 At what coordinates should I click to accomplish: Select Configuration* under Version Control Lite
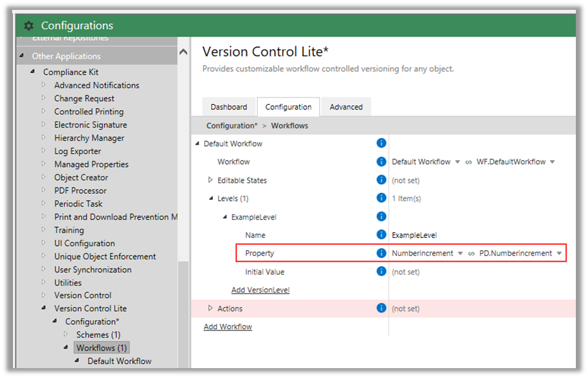[x=92, y=321]
